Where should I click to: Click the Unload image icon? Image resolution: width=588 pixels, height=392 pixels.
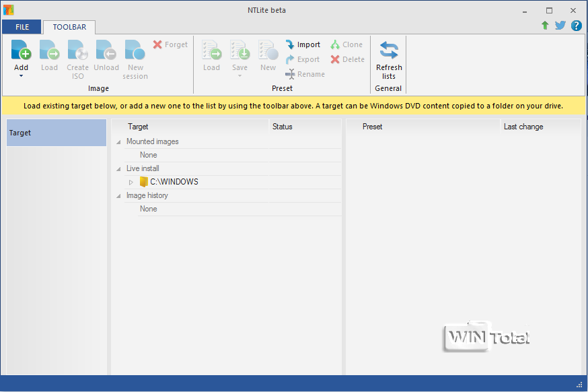click(x=106, y=50)
